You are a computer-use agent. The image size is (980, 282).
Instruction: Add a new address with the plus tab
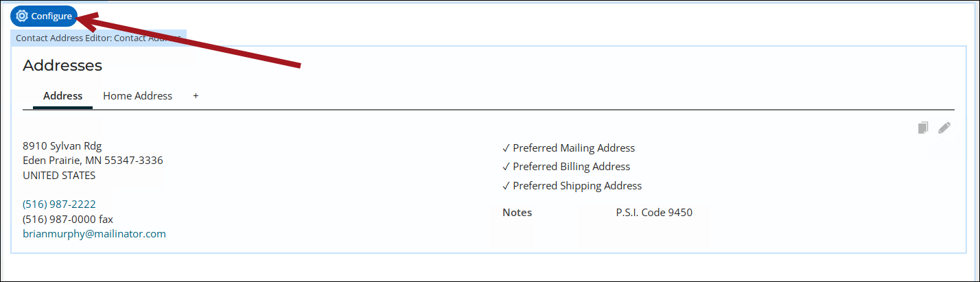point(196,96)
